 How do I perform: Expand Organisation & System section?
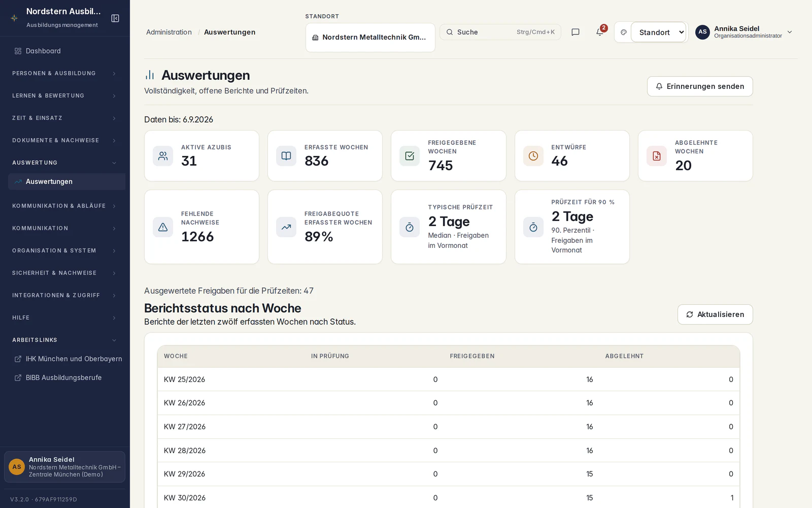(65, 250)
